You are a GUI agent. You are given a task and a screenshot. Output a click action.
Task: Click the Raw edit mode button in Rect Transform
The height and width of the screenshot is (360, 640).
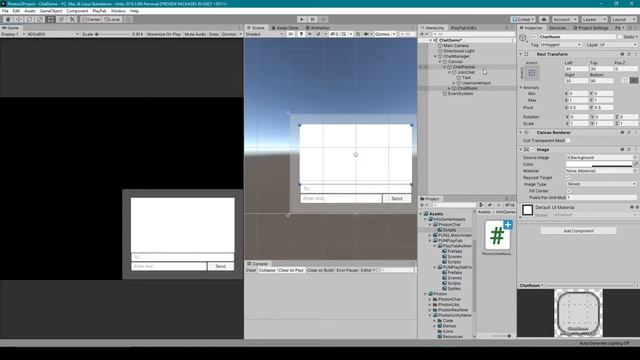click(x=634, y=80)
